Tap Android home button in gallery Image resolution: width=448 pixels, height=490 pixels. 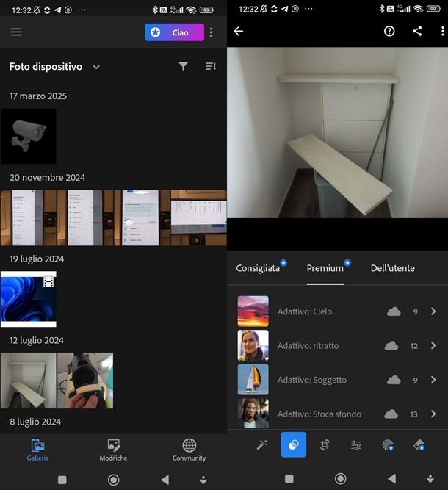coord(113,480)
